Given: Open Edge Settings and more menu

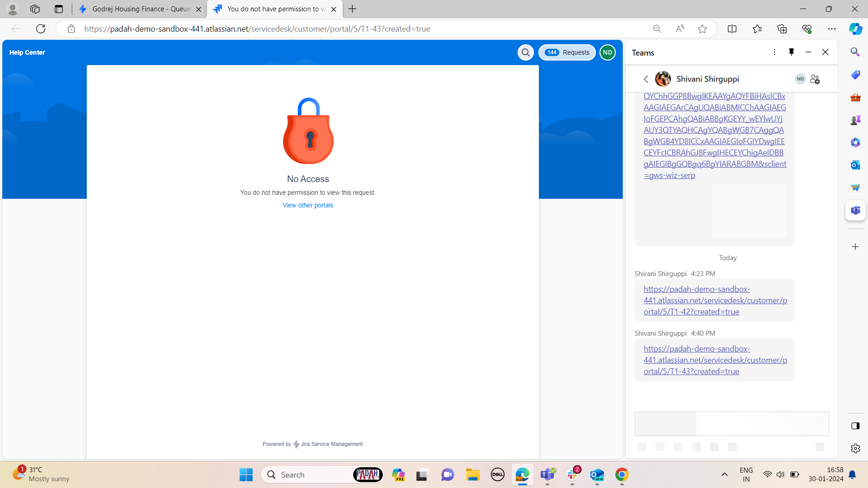Looking at the screenshot, I should (x=831, y=29).
